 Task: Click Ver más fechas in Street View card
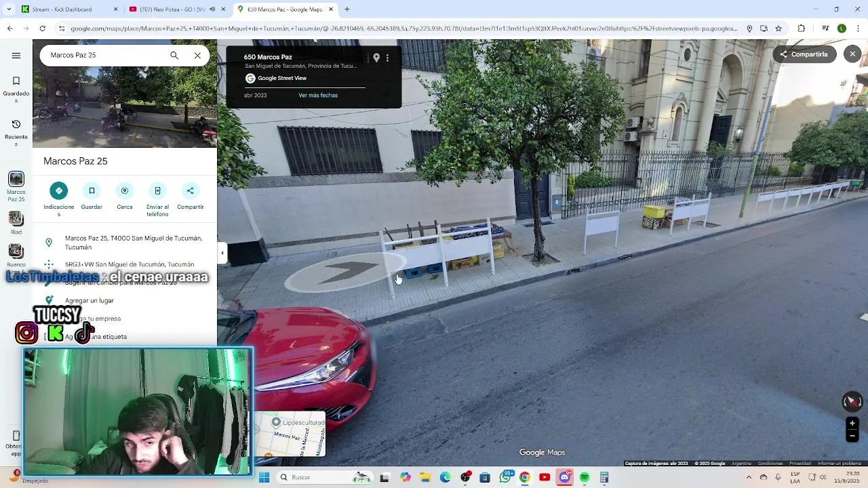click(318, 96)
